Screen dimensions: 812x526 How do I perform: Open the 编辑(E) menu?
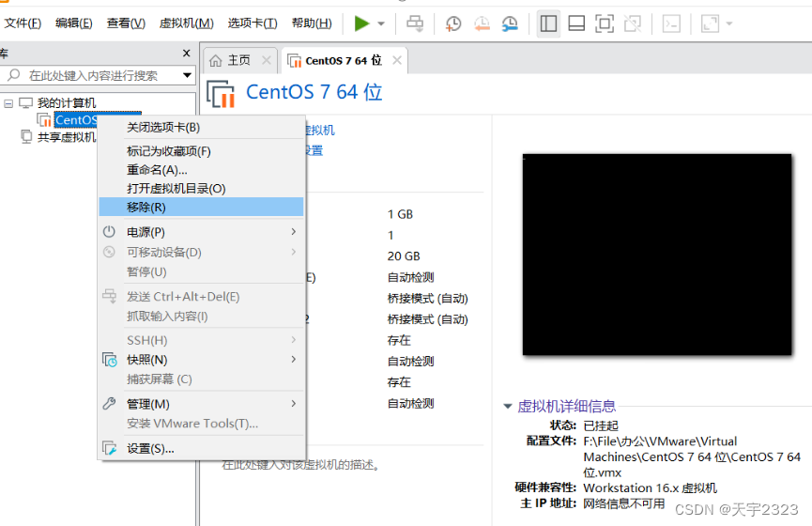(73, 23)
